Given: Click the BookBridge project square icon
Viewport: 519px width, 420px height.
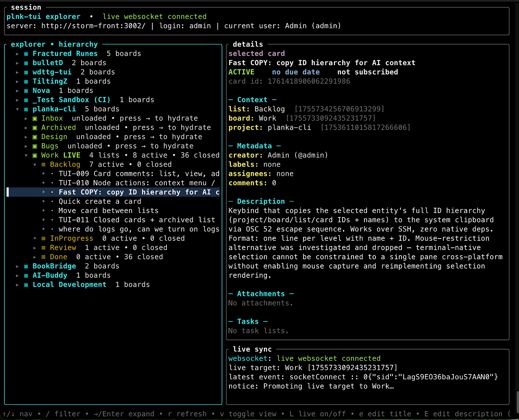Looking at the screenshot, I should click(x=26, y=266).
